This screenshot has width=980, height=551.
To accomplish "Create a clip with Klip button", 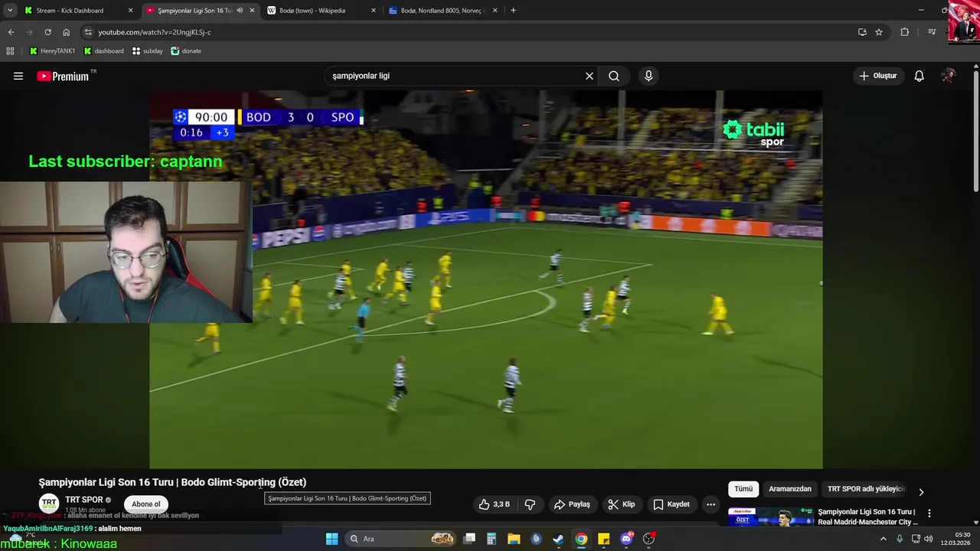I will (621, 504).
